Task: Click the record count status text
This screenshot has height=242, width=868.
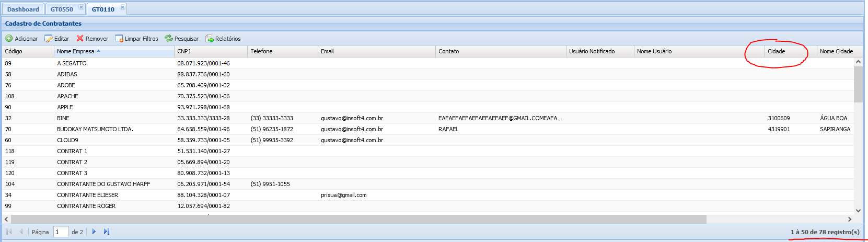Action: pos(825,232)
